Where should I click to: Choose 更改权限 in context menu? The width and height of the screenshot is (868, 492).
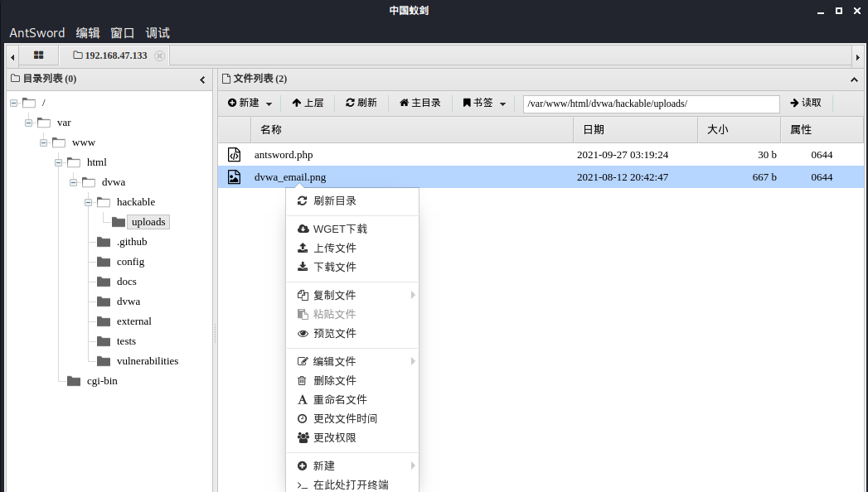pyautogui.click(x=352, y=437)
